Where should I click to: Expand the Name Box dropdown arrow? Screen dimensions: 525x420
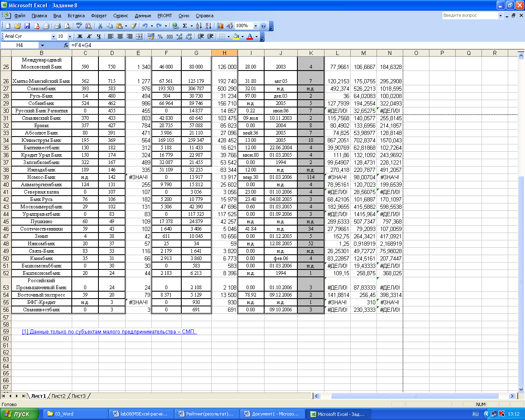pos(42,46)
